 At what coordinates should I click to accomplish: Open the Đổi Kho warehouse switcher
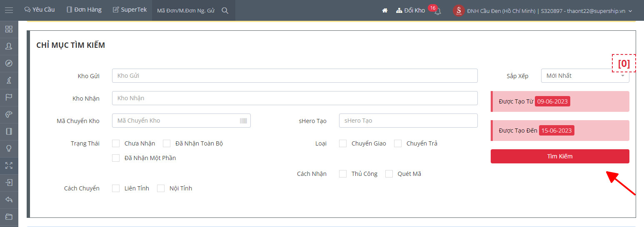[x=410, y=10]
